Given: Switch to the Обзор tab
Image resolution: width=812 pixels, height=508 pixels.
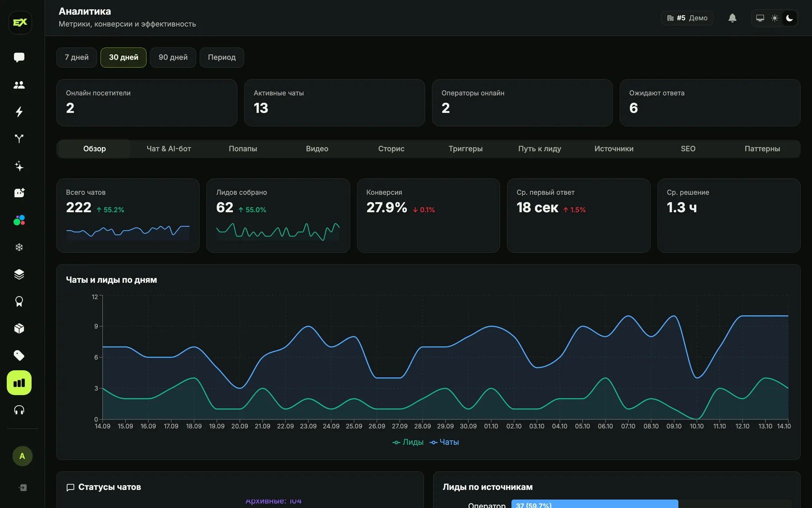Looking at the screenshot, I should point(95,149).
